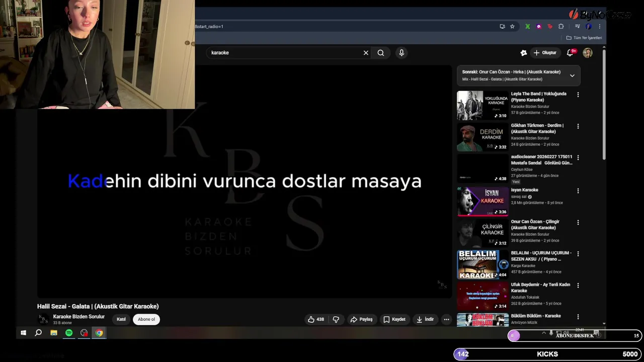644x362 pixels.
Task: Clear the karaoke search text
Action: click(366, 53)
